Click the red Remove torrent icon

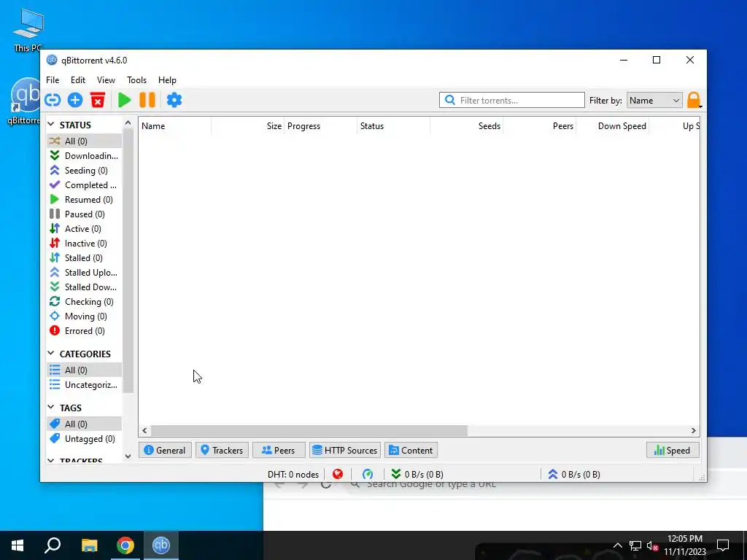98,100
